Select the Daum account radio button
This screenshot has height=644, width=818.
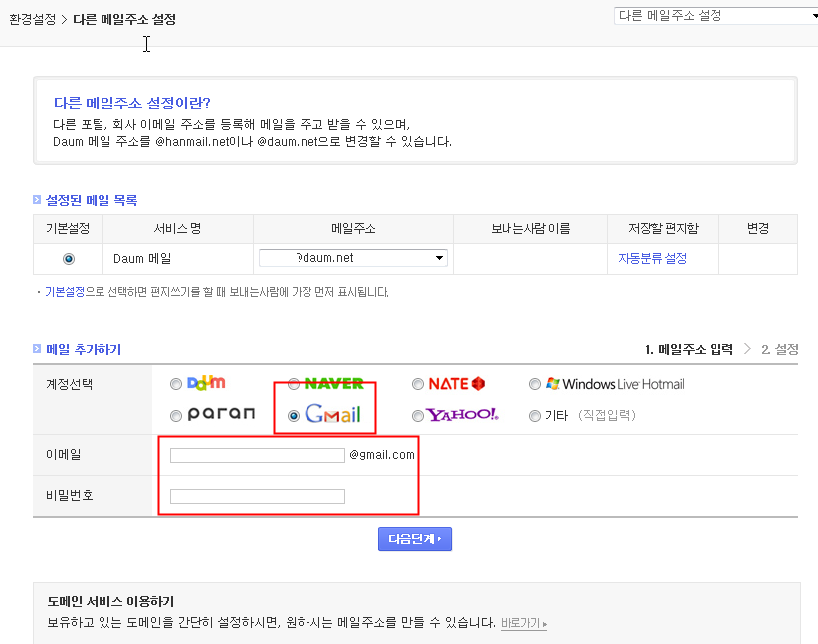point(176,384)
